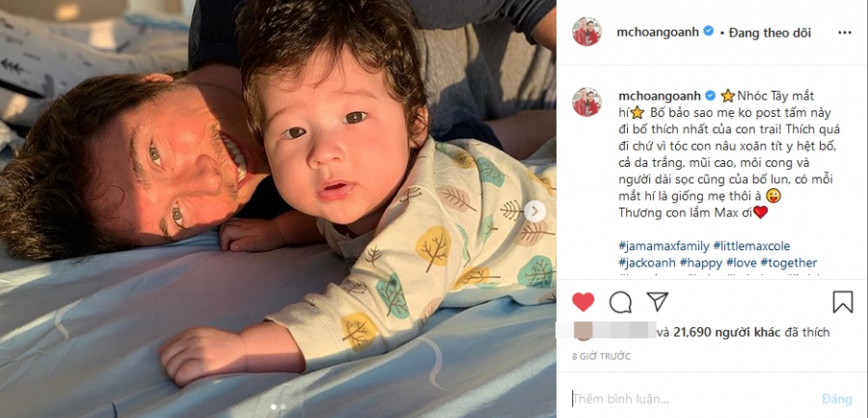The width and height of the screenshot is (868, 418).
Task: Click the 'Đăng' post comment button
Action: [x=836, y=399]
